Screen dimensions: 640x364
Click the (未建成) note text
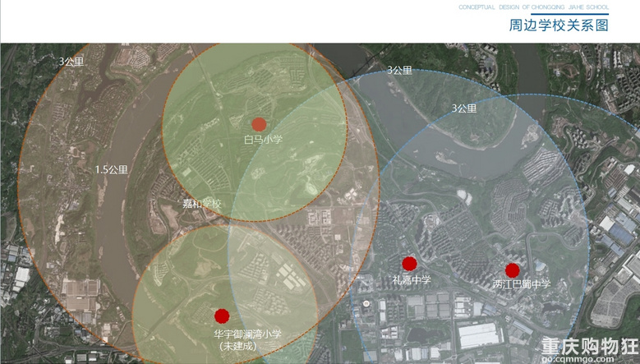coord(238,346)
